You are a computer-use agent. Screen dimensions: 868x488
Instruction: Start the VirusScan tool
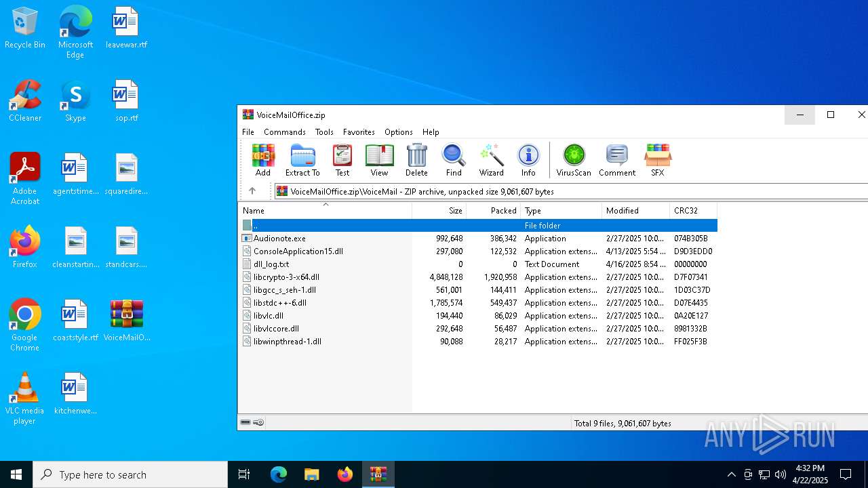[574, 160]
